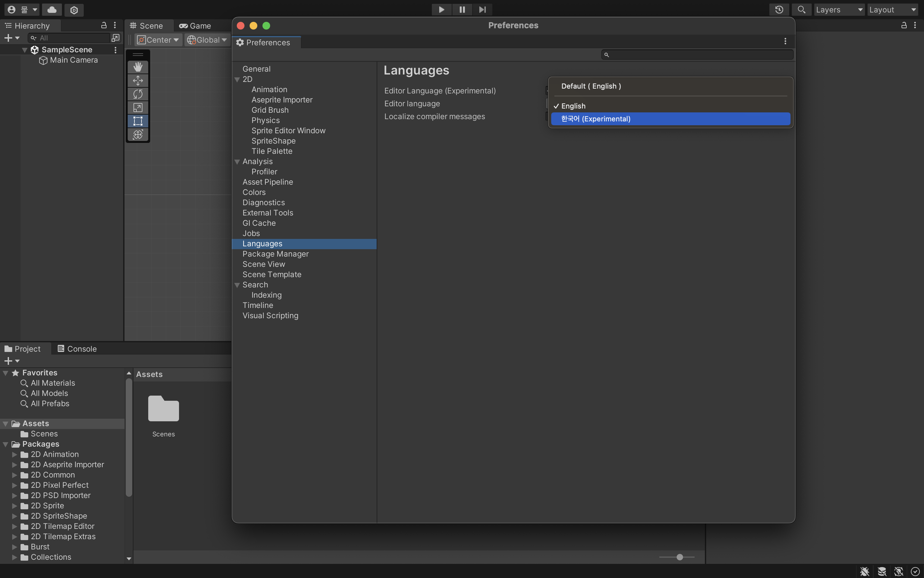This screenshot has width=924, height=578.
Task: Open Project create plus dropdown
Action: 12,361
